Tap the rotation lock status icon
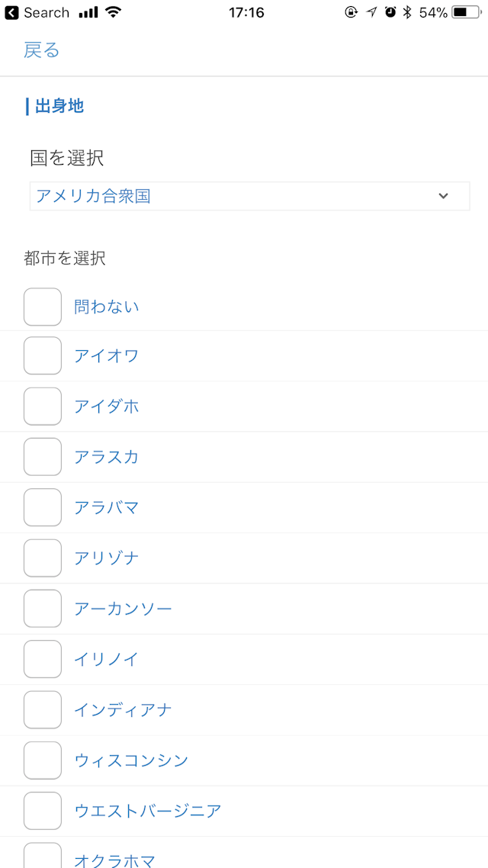This screenshot has width=488, height=868. [x=351, y=12]
